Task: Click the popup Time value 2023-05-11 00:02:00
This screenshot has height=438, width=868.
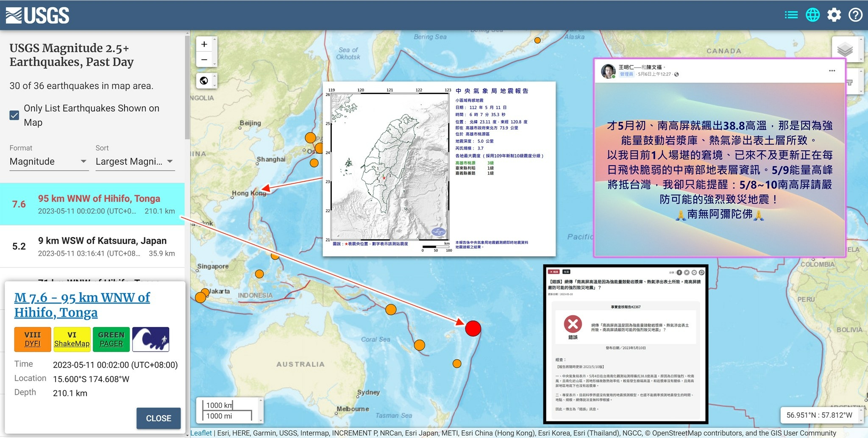Action: (x=115, y=365)
